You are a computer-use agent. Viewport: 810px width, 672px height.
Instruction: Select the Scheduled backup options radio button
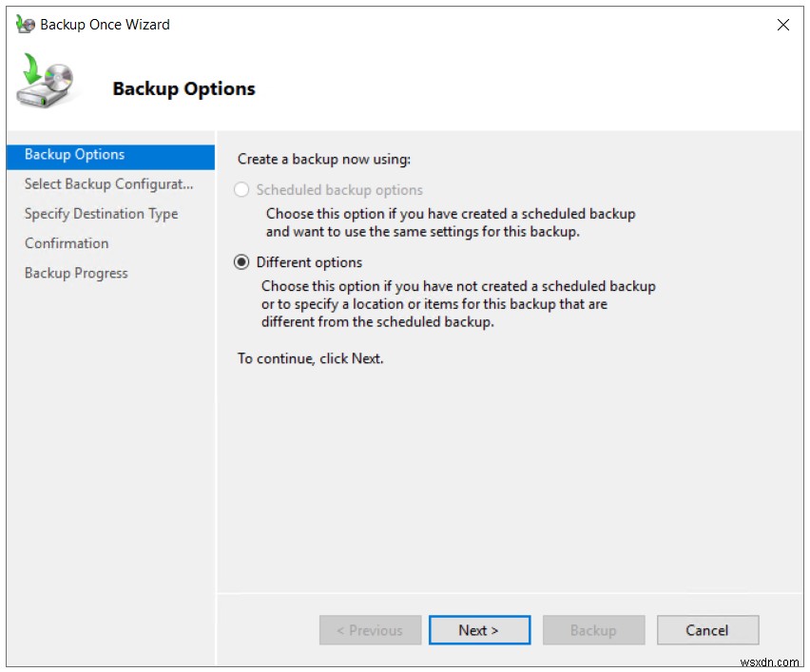242,190
